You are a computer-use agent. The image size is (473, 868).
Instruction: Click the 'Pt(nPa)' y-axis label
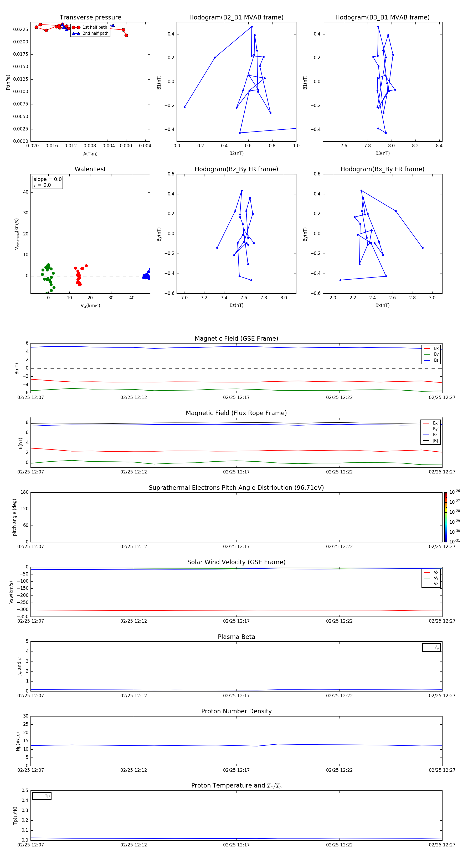8,82
